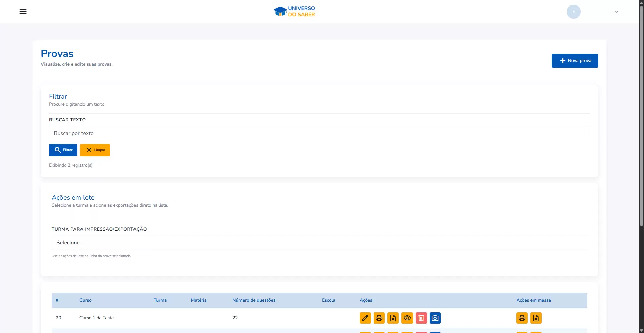Open the hamburger navigation menu

click(x=23, y=12)
